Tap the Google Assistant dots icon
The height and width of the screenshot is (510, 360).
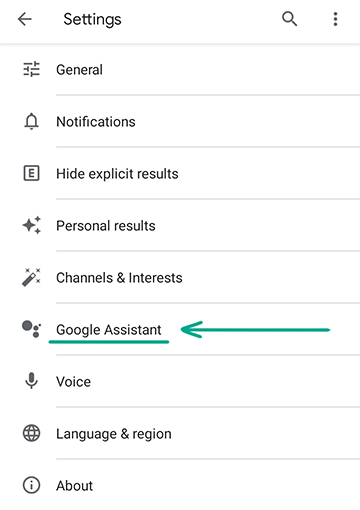tap(31, 329)
